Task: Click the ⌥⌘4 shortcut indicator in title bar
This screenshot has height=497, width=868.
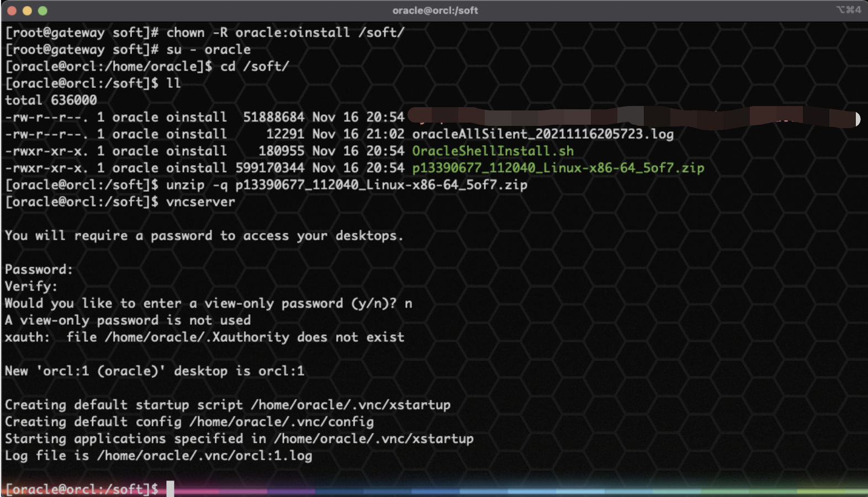Action: [x=849, y=10]
